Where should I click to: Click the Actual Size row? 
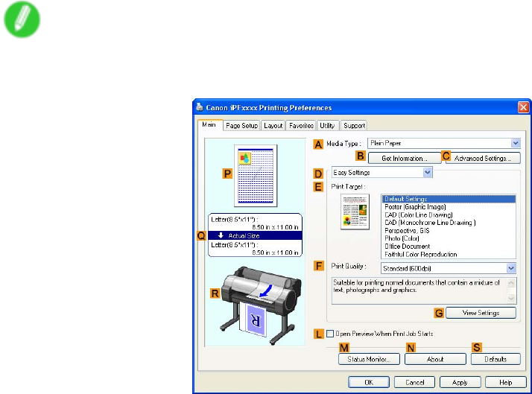255,235
